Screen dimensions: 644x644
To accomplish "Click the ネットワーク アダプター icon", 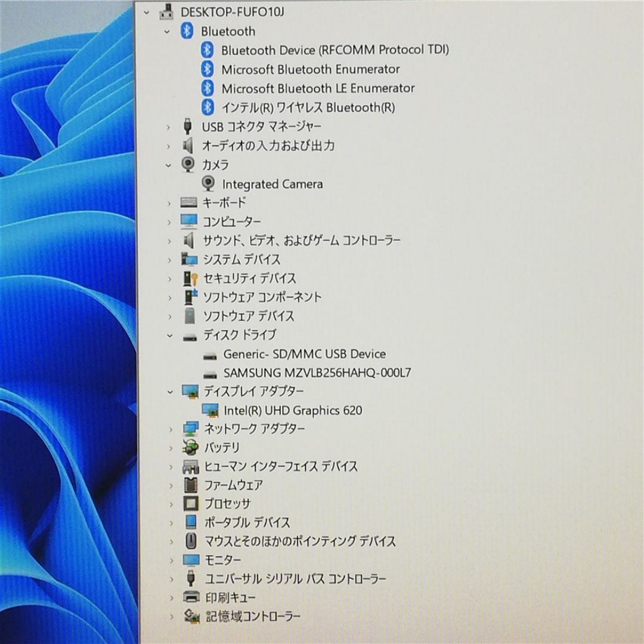I will [x=191, y=429].
